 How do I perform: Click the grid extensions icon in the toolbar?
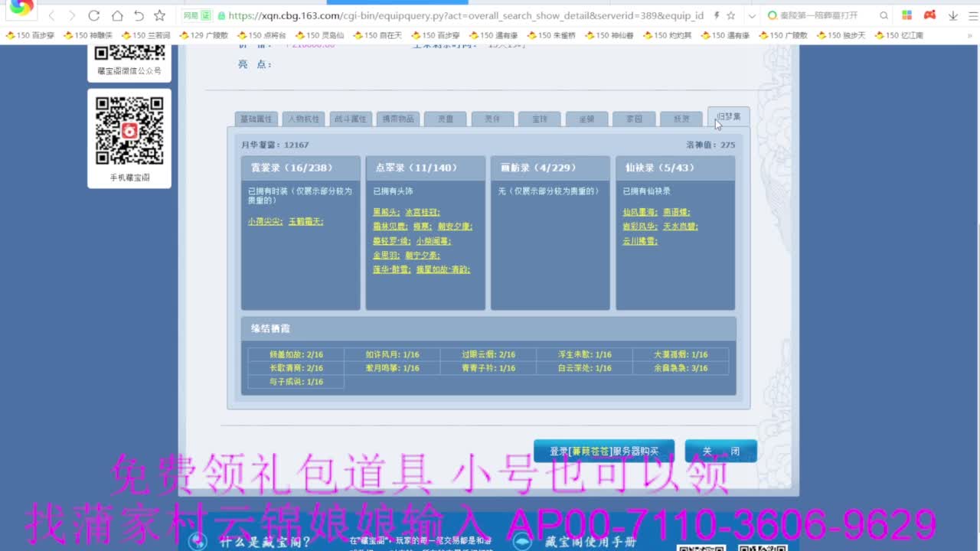pyautogui.click(x=906, y=15)
